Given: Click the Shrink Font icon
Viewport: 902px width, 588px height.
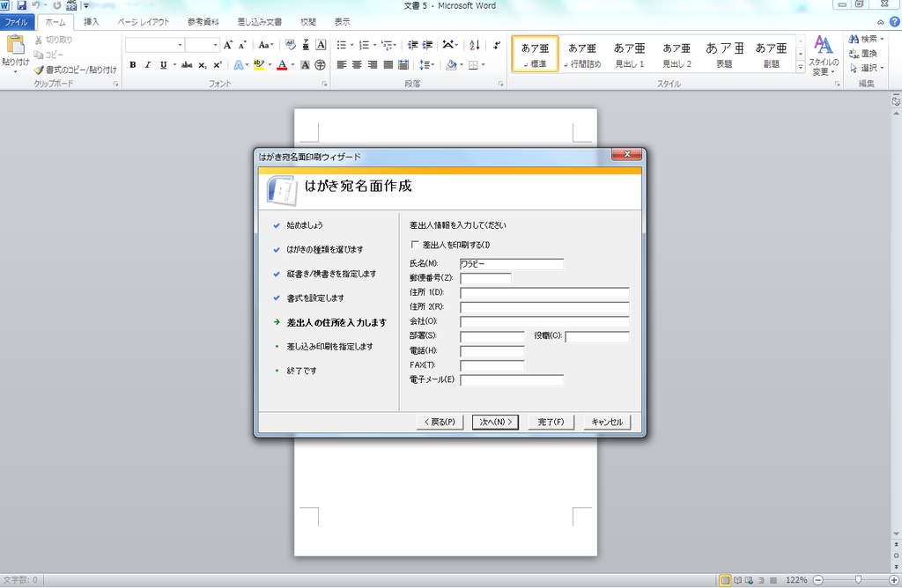Looking at the screenshot, I should [242, 45].
